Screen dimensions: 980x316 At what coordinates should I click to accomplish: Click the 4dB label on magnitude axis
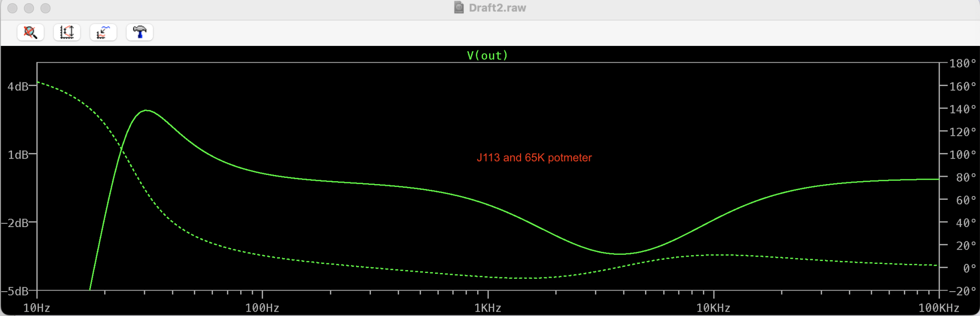click(18, 87)
